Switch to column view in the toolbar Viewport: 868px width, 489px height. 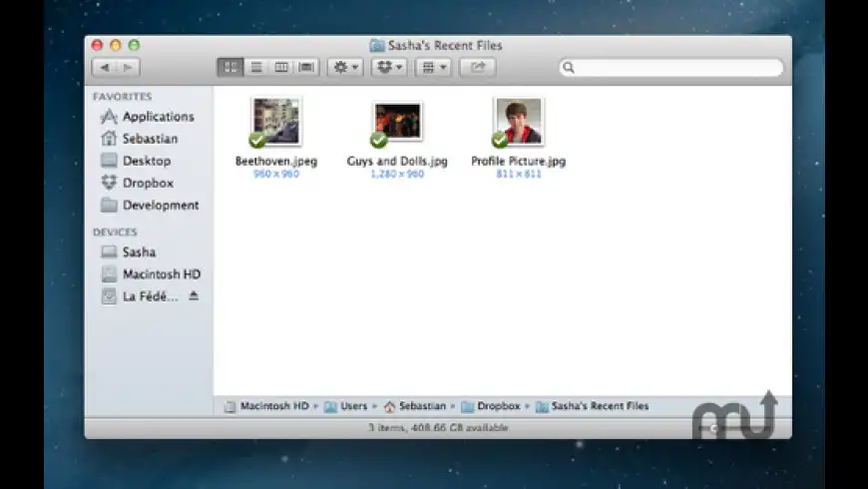281,67
